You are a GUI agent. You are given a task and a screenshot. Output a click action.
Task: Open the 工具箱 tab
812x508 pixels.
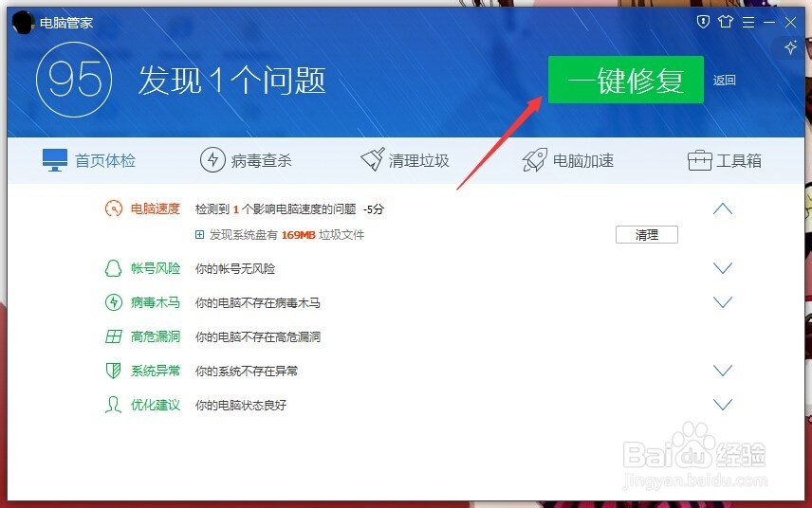pyautogui.click(x=725, y=160)
